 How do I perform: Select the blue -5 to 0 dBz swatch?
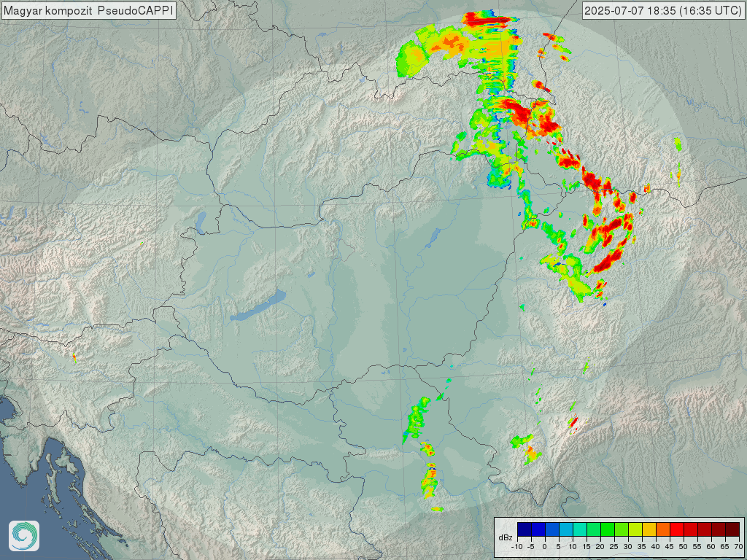click(538, 529)
